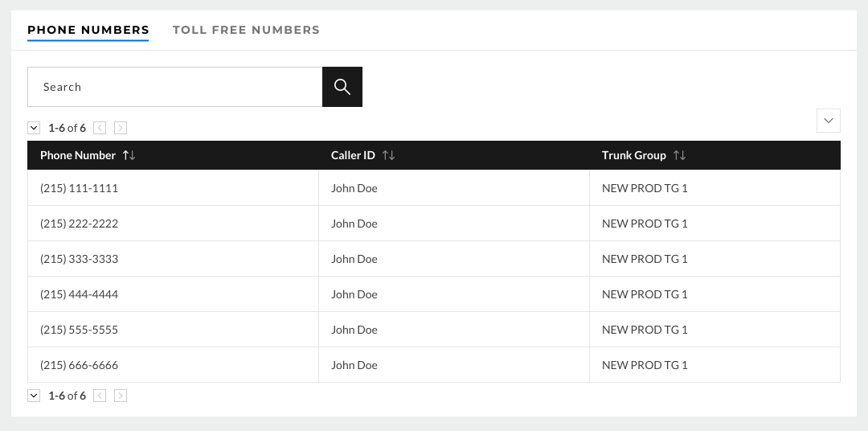Click John Doe in the (215) 333-3333 row
Image resolution: width=868 pixels, height=431 pixels.
pyautogui.click(x=354, y=259)
